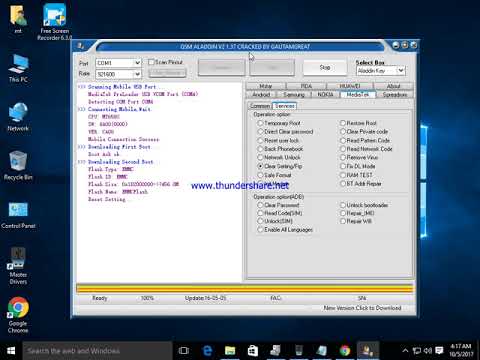This screenshot has width=480, height=360.
Task: Switch to the Samsung tab
Action: pos(294,95)
